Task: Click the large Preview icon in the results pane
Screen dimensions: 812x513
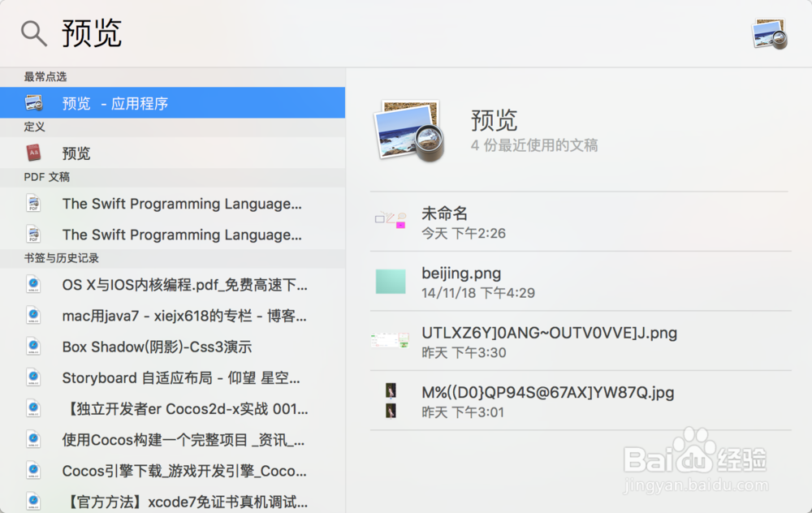Action: click(407, 131)
